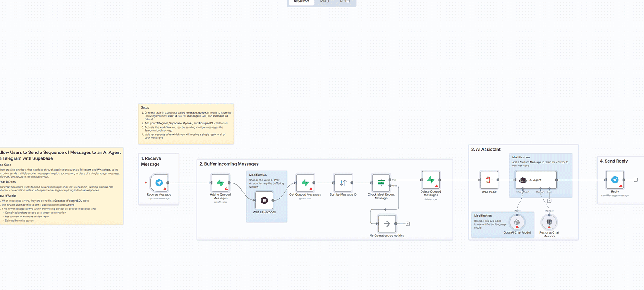Image resolution: width=644 pixels, height=290 pixels.
Task: Select the Receive Message Telegram trigger node
Action: pyautogui.click(x=159, y=183)
